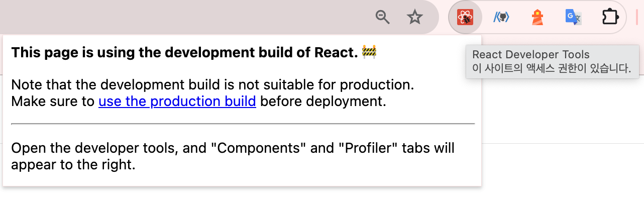This screenshot has height=203, width=644.
Task: Follow the "use the production build" link
Action: coord(177,101)
